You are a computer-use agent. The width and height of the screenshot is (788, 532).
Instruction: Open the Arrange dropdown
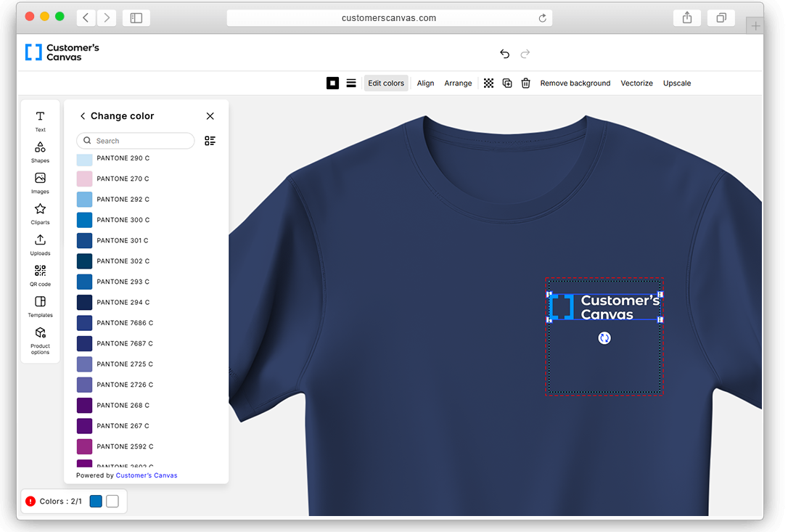click(x=458, y=83)
